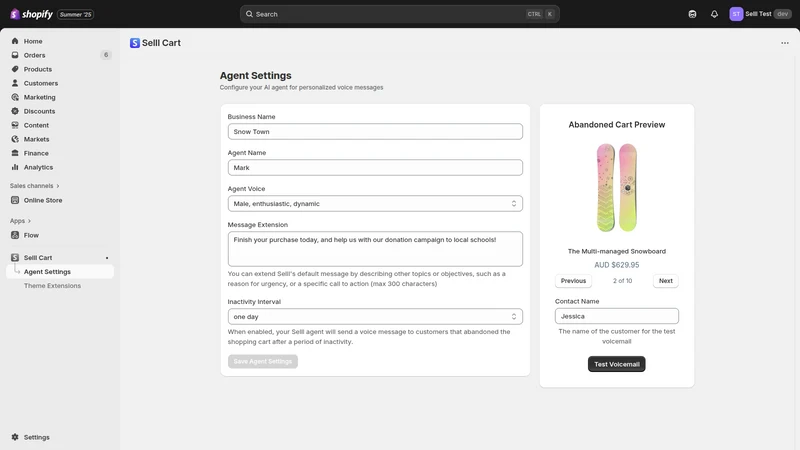Open the Home icon in sidebar
Screen dimensions: 800x450
point(15,41)
